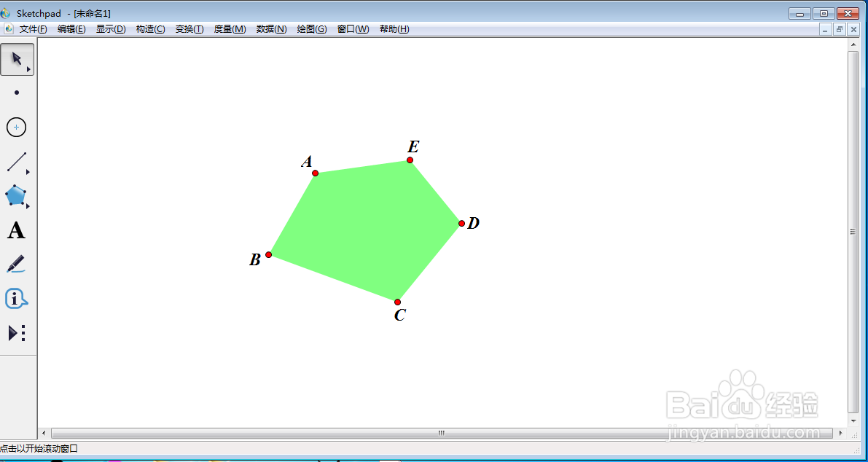This screenshot has width=868, height=462.
Task: Open the 度量(M) menu
Action: [230, 29]
